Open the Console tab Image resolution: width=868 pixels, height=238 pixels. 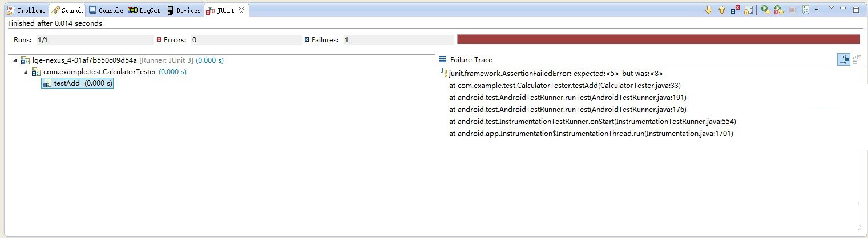pos(106,10)
